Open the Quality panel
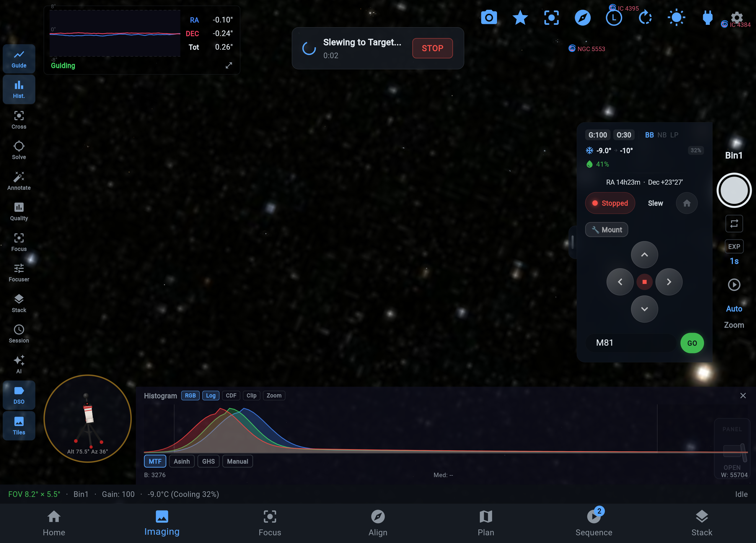 tap(19, 212)
